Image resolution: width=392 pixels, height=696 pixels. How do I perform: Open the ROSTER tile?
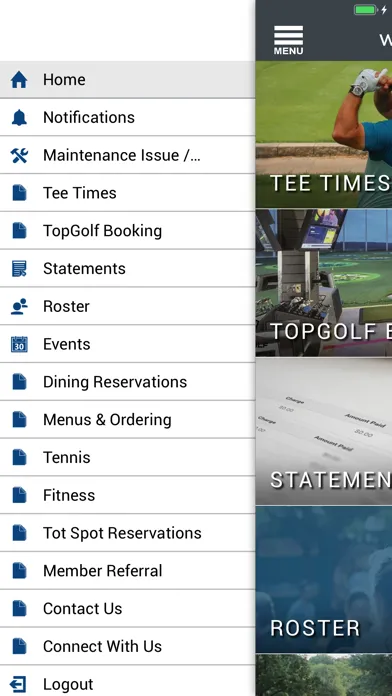click(x=324, y=580)
